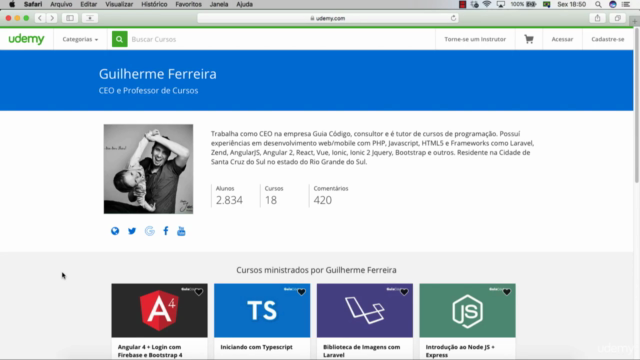Open the Ajuda menu
This screenshot has height=360, width=640.
pos(244,4)
